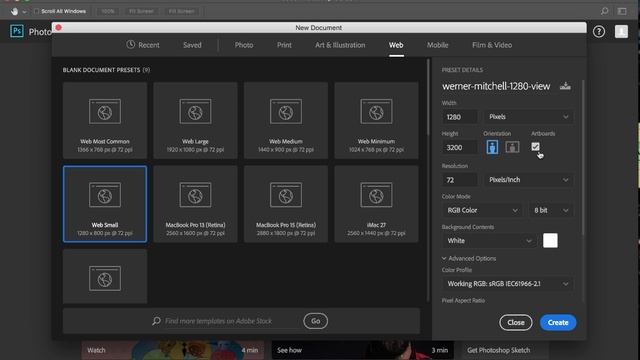Image resolution: width=640 pixels, height=360 pixels.
Task: Click the Photoshop Ps logo icon
Action: pos(17,31)
